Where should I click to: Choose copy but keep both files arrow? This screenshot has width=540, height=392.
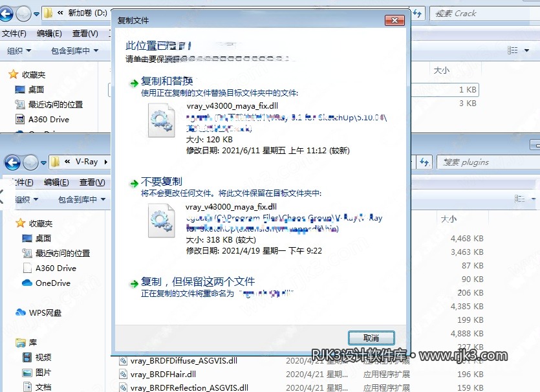[134, 284]
